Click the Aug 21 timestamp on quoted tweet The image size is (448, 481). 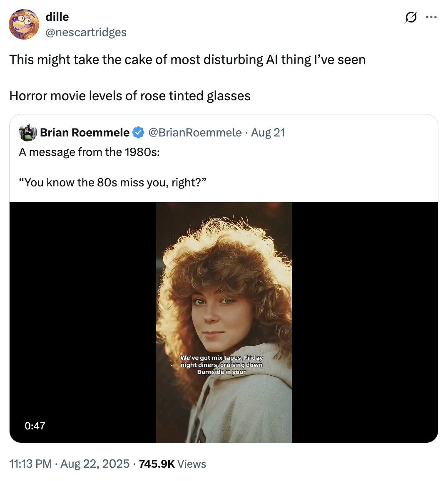click(x=267, y=132)
